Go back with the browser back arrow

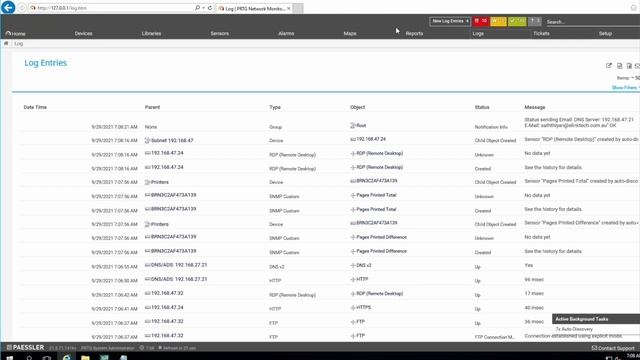(8, 7)
